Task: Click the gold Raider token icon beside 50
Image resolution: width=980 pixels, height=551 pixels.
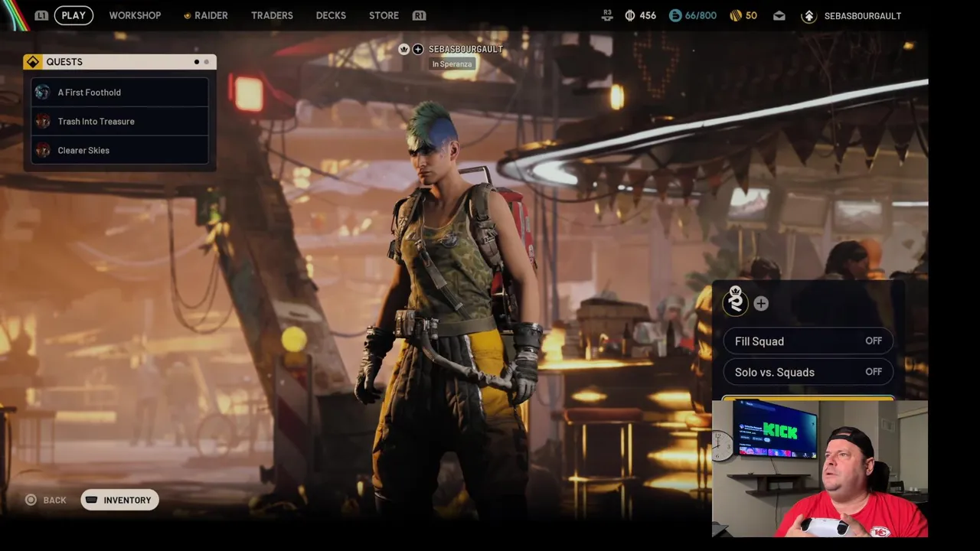Action: click(x=736, y=15)
